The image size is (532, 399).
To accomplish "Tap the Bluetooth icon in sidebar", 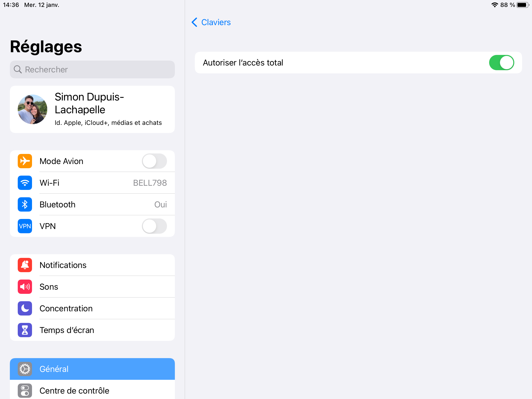I will point(25,204).
